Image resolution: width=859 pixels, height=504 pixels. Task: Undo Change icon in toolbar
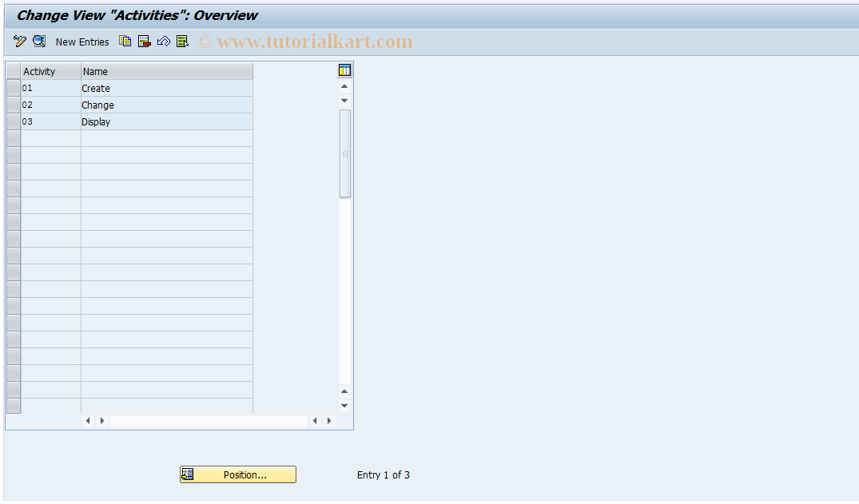(x=163, y=41)
